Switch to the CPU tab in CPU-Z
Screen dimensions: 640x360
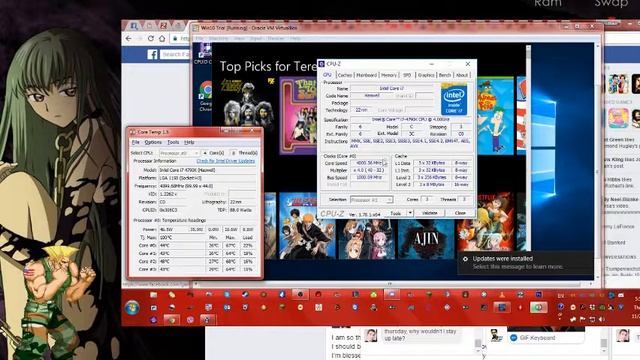(x=327, y=75)
